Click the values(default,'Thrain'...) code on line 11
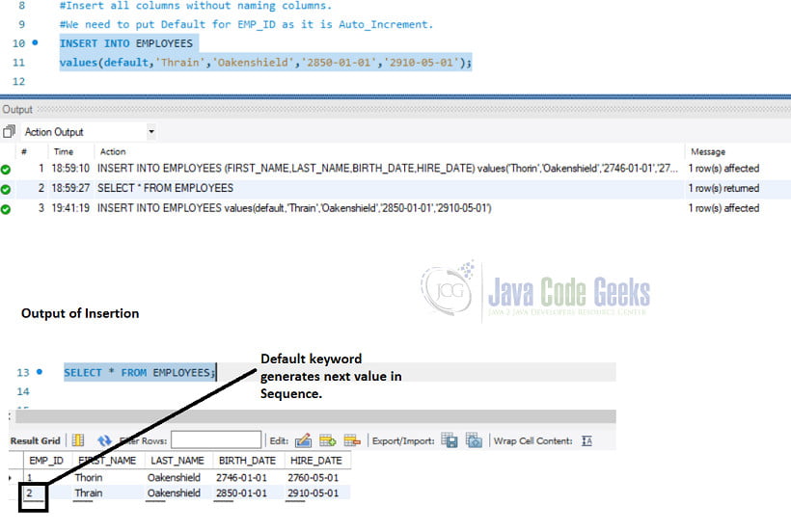The image size is (791, 532). point(265,63)
